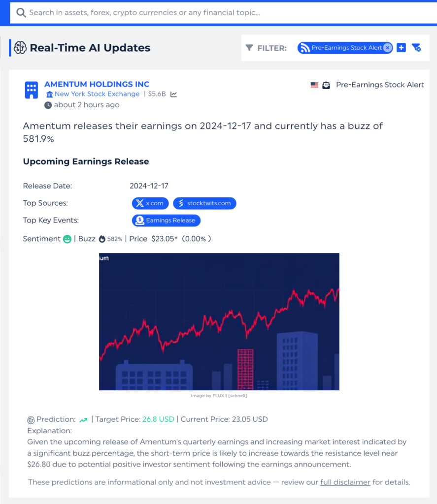This screenshot has width=437, height=504.
Task: Click the red stock chart image
Action: 219,321
